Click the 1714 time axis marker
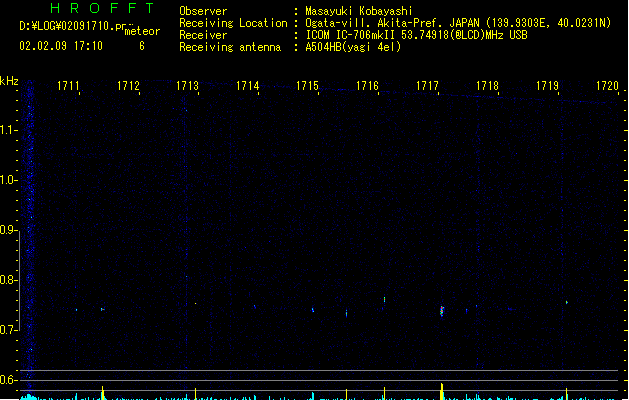Viewport: 629px width, 400px height. pos(248,86)
